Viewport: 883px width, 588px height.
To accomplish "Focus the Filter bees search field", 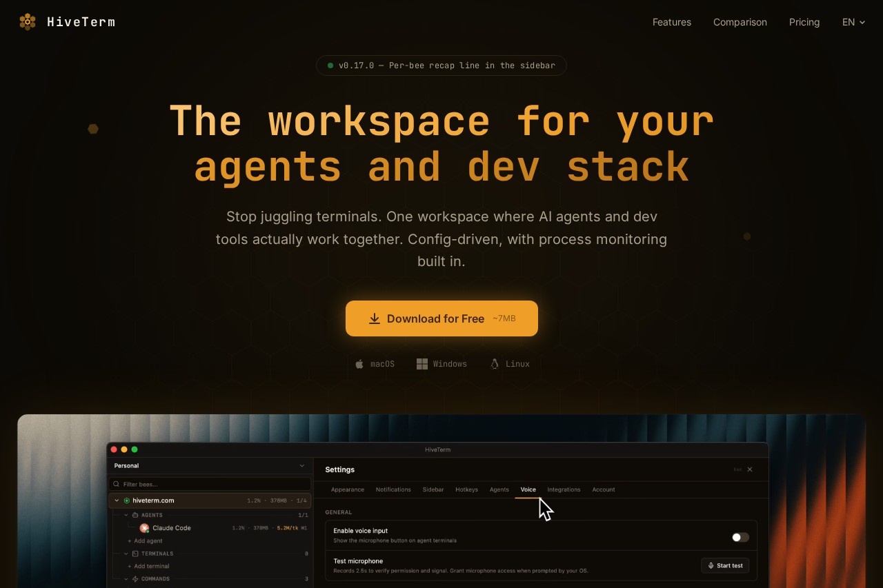I will 210,484.
